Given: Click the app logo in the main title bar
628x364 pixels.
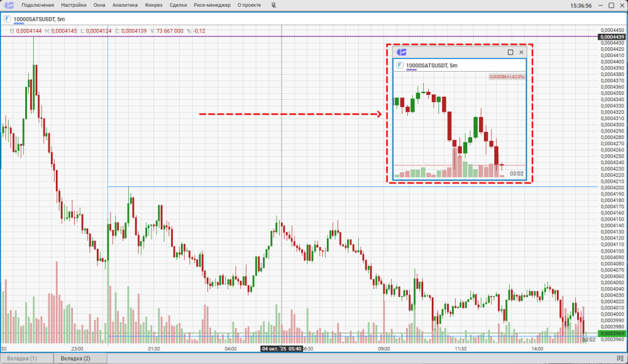Looking at the screenshot, I should click(x=9, y=5).
